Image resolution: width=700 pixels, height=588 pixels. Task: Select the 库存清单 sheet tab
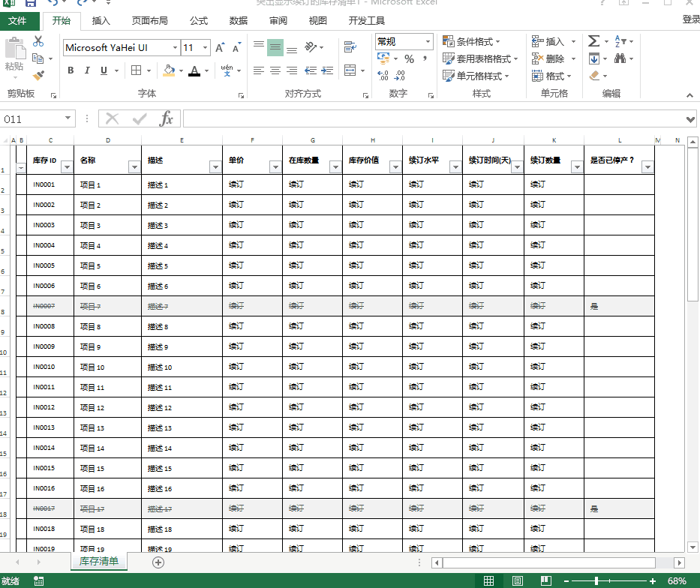pos(99,561)
